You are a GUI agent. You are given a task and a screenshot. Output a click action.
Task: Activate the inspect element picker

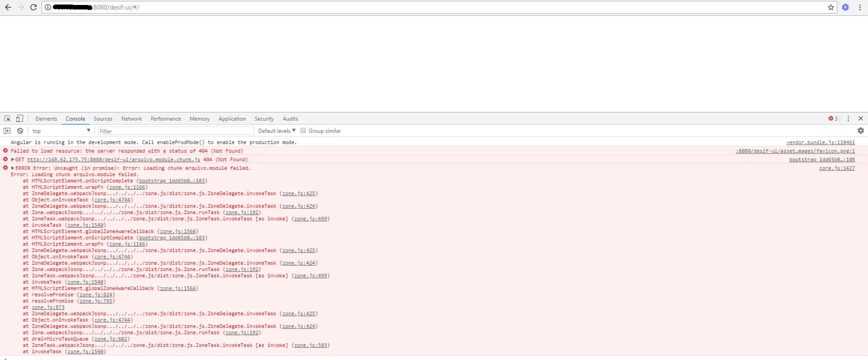coord(7,119)
